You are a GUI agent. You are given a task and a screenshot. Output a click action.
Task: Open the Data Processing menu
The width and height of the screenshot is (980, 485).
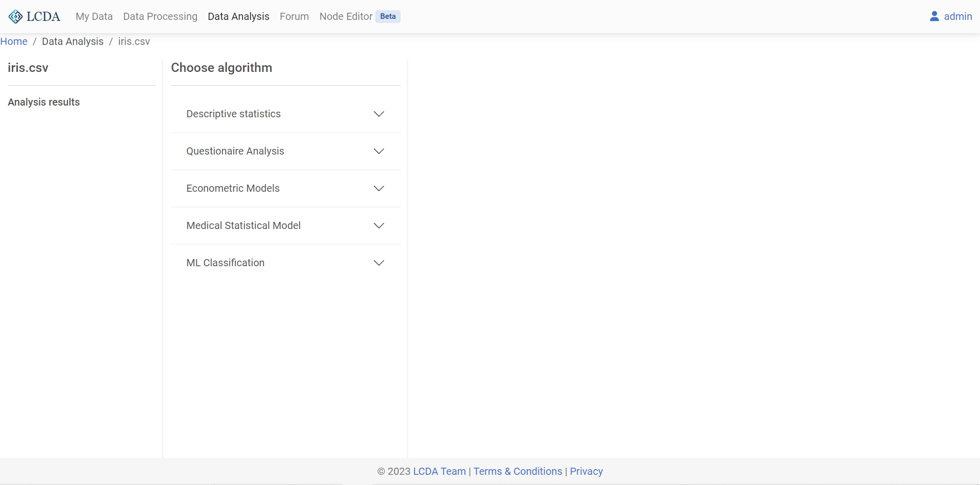pyautogui.click(x=160, y=16)
